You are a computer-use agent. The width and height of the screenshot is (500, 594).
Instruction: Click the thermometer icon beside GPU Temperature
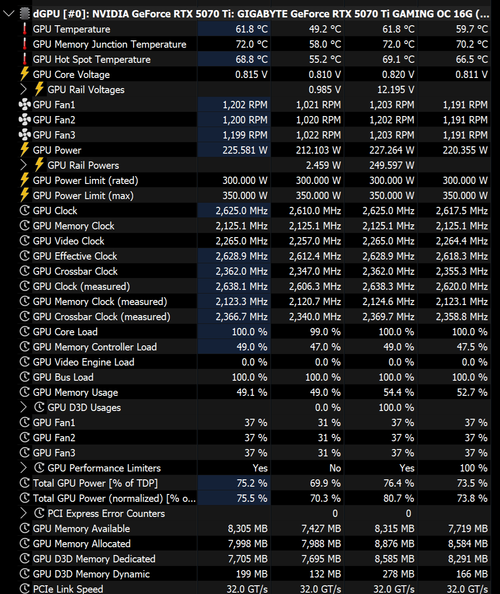coord(25,29)
